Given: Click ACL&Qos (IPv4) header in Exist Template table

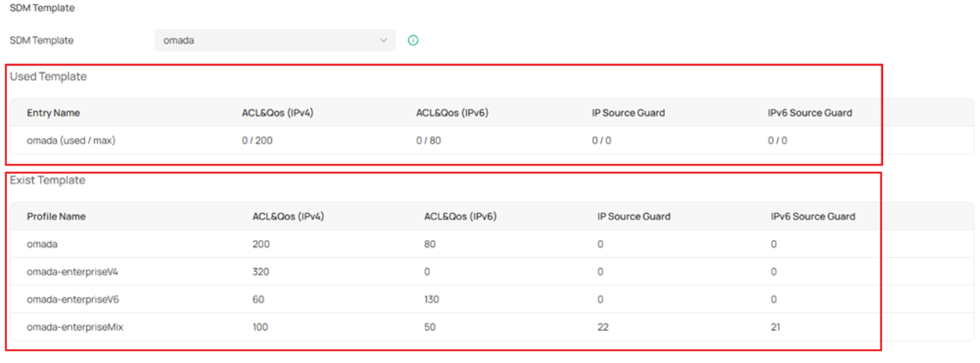Looking at the screenshot, I should (x=288, y=216).
